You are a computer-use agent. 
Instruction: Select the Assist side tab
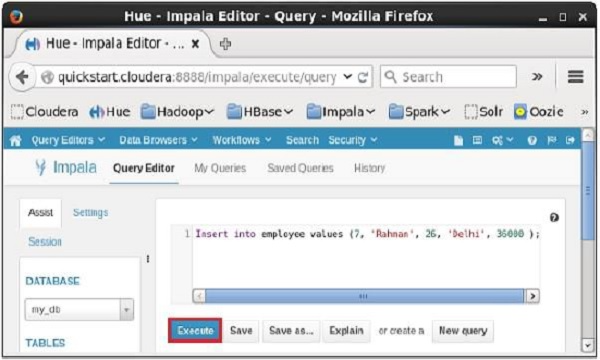(40, 213)
